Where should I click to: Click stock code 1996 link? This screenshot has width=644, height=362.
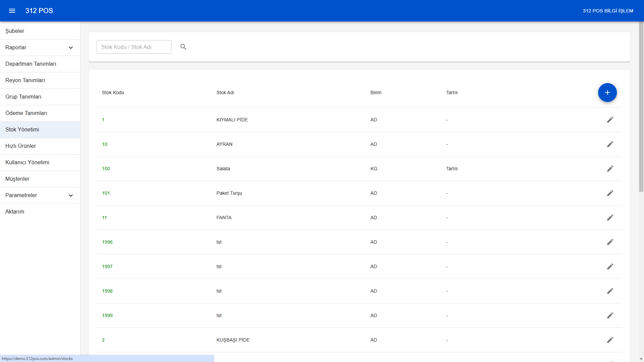107,242
